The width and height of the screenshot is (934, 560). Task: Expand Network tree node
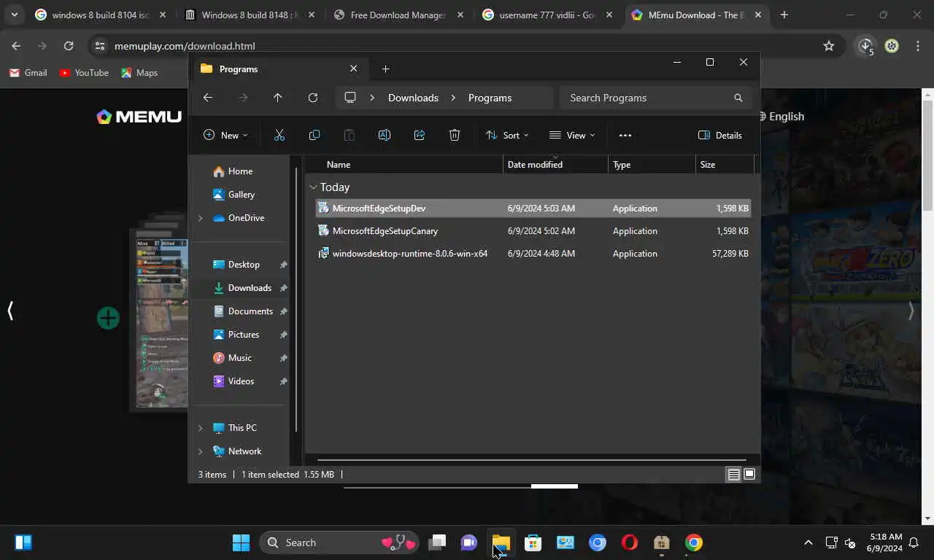coord(201,451)
